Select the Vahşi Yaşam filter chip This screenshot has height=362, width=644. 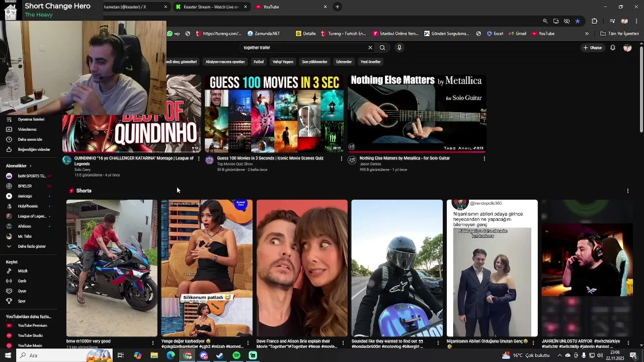click(x=283, y=62)
